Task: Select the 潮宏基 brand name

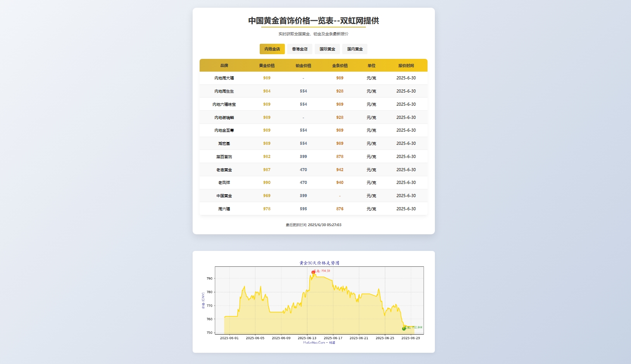Action: tap(224, 144)
